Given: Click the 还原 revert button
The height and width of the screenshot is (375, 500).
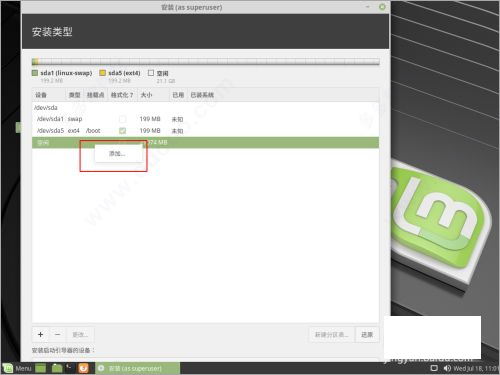Looking at the screenshot, I should 367,334.
